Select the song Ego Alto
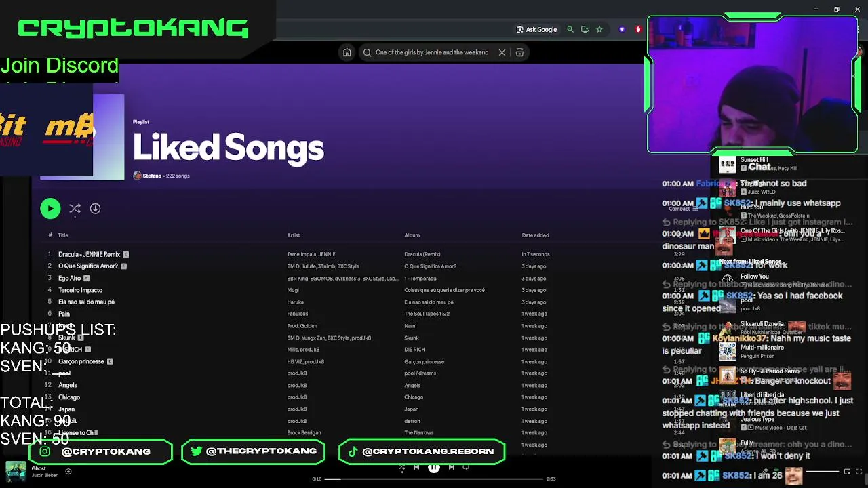The image size is (868, 488). (x=69, y=278)
